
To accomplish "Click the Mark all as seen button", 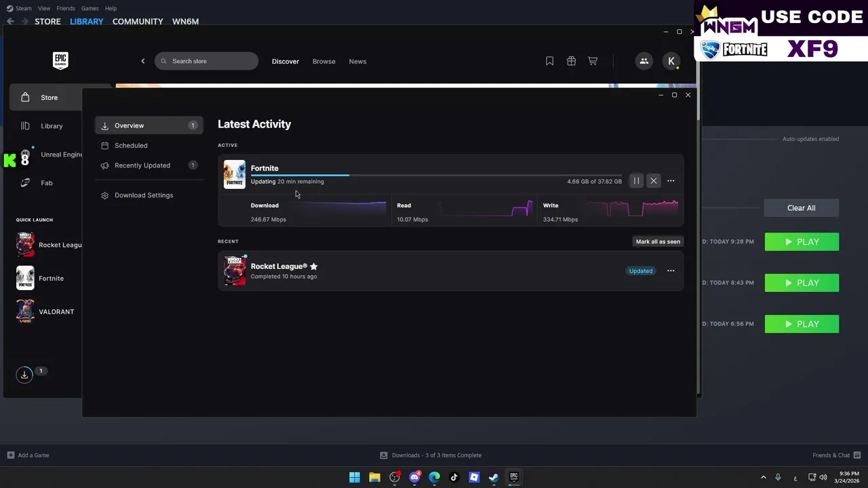I will coord(658,241).
